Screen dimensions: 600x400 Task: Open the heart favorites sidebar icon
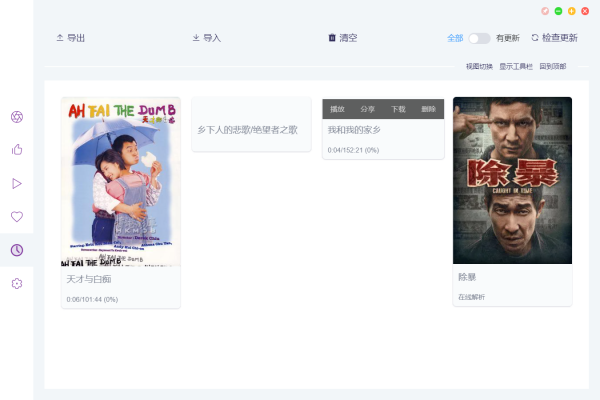(17, 217)
